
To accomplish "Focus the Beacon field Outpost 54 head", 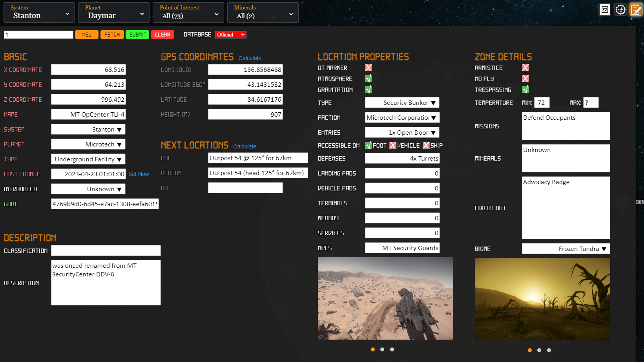I will 258,173.
